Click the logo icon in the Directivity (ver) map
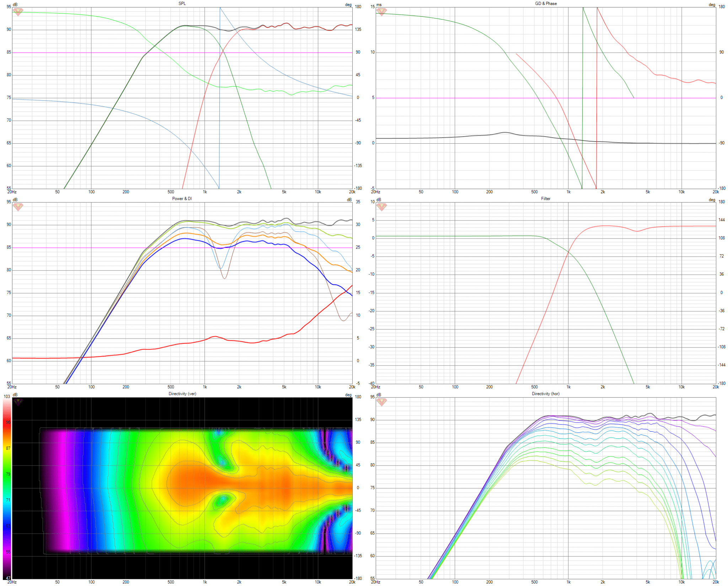Screen dimensions: 728x586 (18, 402)
